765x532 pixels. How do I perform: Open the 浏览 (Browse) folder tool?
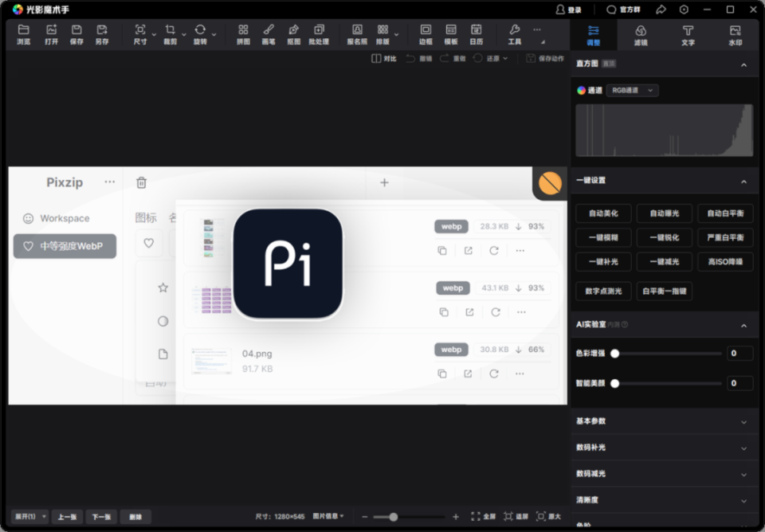(x=24, y=34)
